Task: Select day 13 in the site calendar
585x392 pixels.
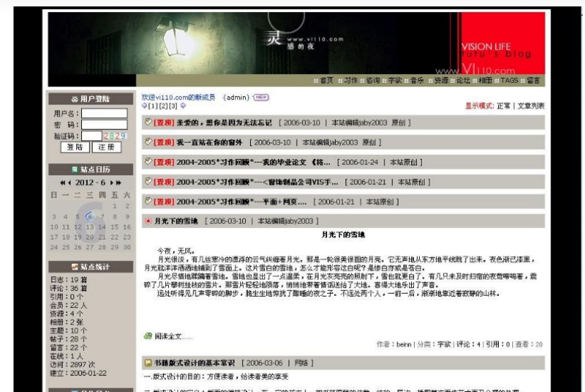Action: [x=90, y=227]
